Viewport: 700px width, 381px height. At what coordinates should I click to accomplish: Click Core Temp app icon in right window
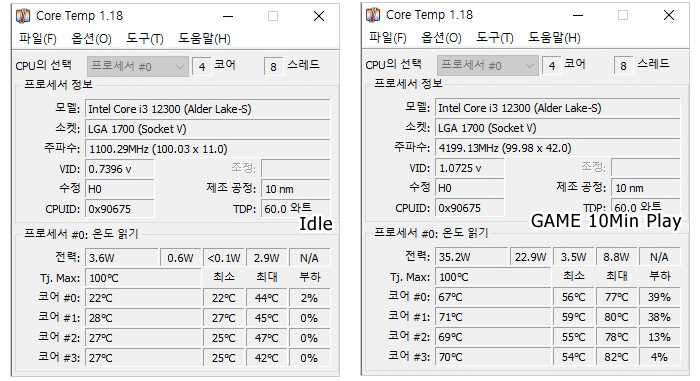(x=373, y=15)
